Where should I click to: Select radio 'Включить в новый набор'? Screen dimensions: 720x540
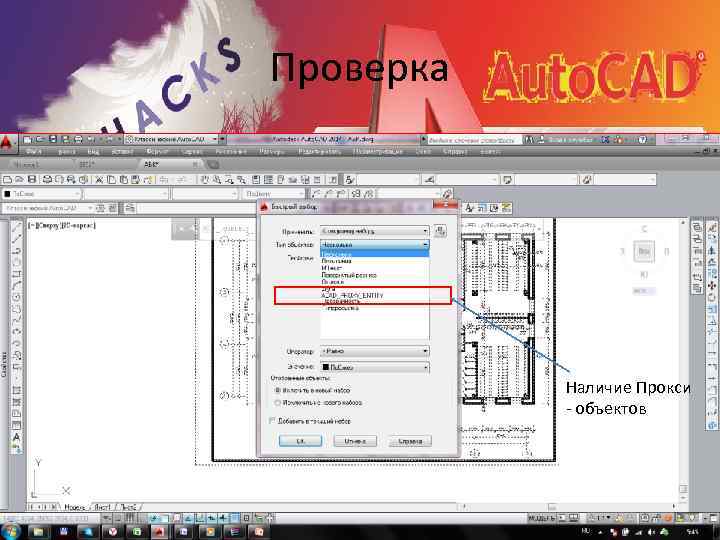coord(277,390)
